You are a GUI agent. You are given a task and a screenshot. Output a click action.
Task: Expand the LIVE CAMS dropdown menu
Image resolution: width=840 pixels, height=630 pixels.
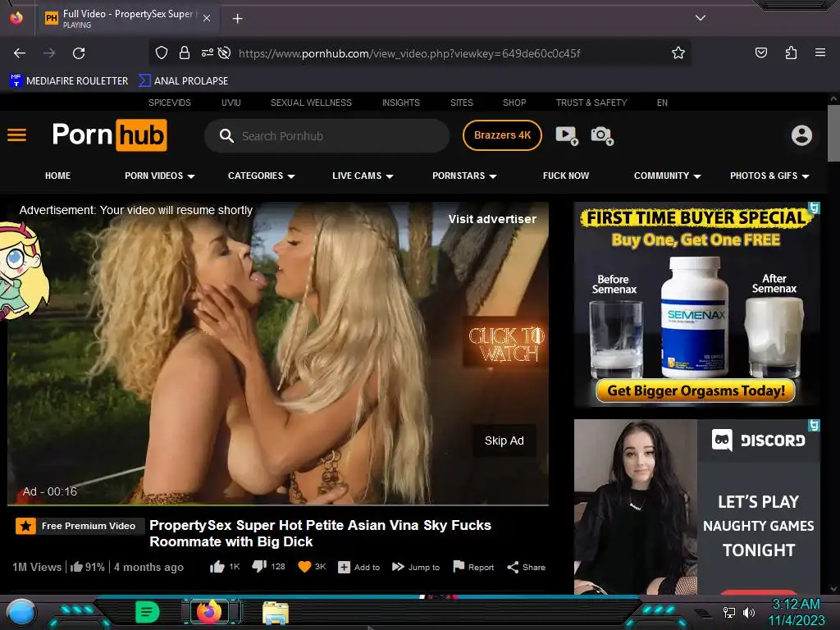click(x=363, y=176)
